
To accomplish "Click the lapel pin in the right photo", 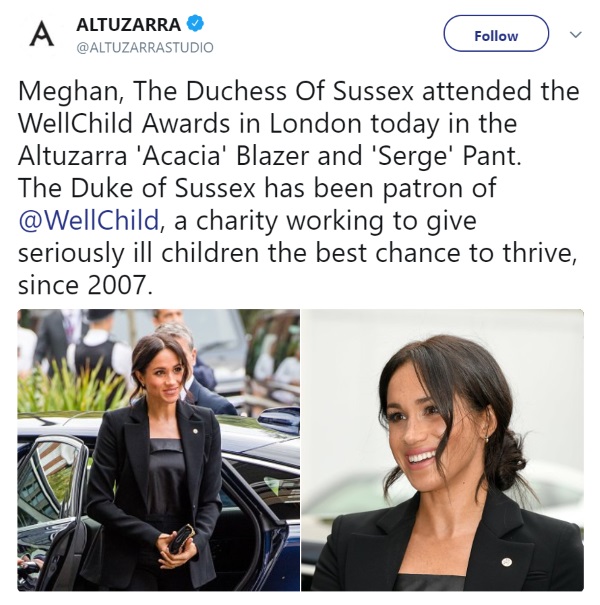I will (507, 562).
